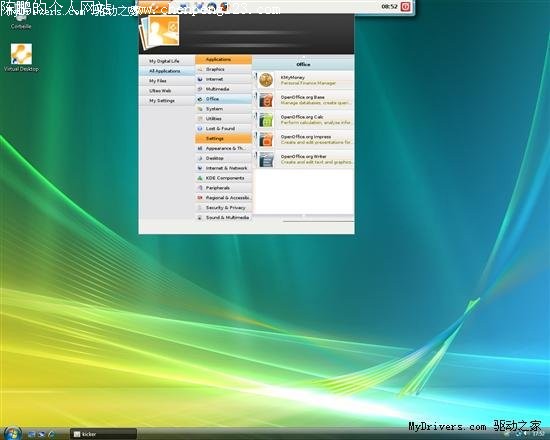Screen dimensions: 550x440
Task: Click the Peripherals settings icon
Action: 200,188
